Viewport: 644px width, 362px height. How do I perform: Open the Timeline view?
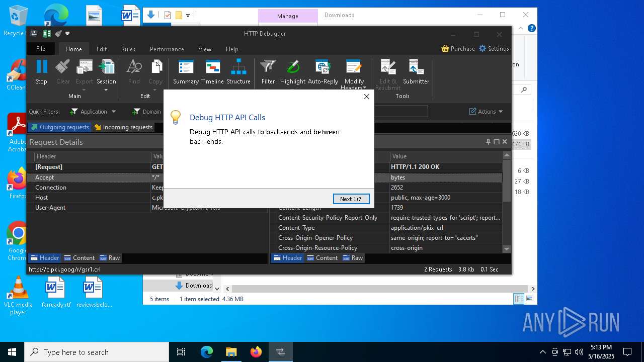point(212,72)
